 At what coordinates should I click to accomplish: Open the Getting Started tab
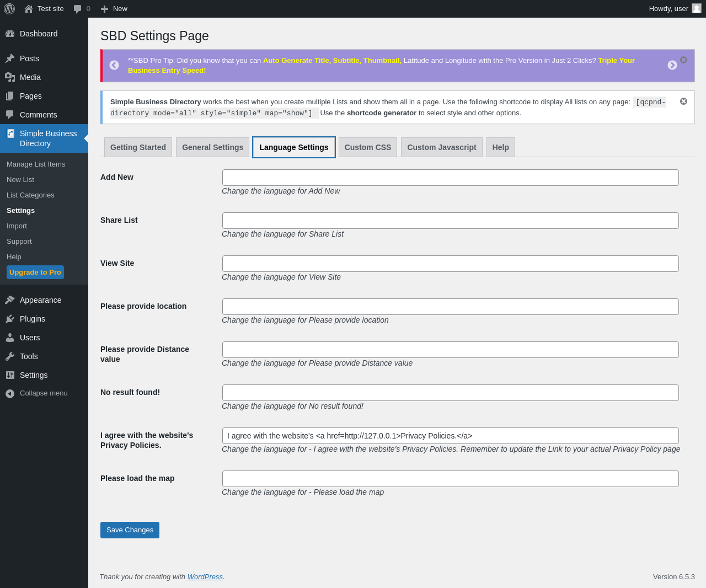tap(138, 147)
